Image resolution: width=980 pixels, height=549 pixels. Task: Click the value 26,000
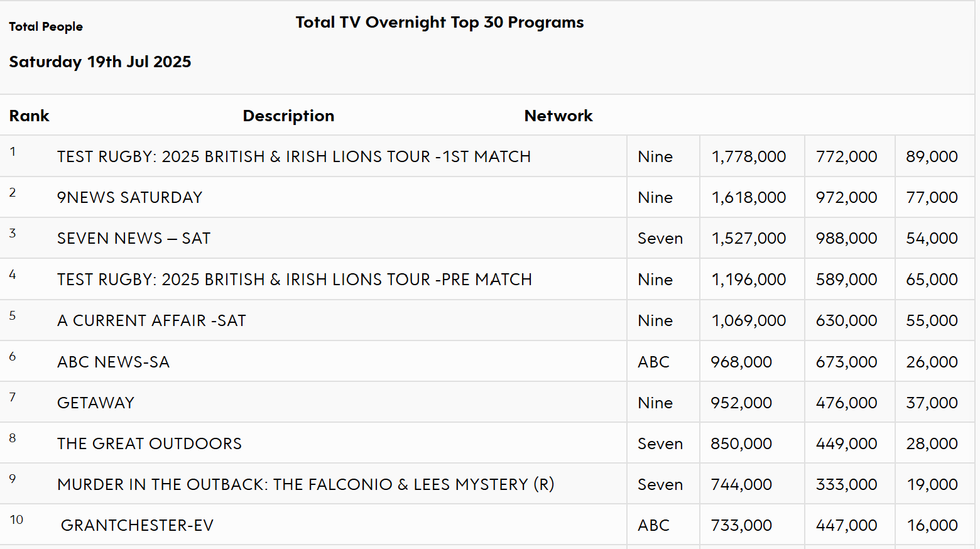pos(932,362)
